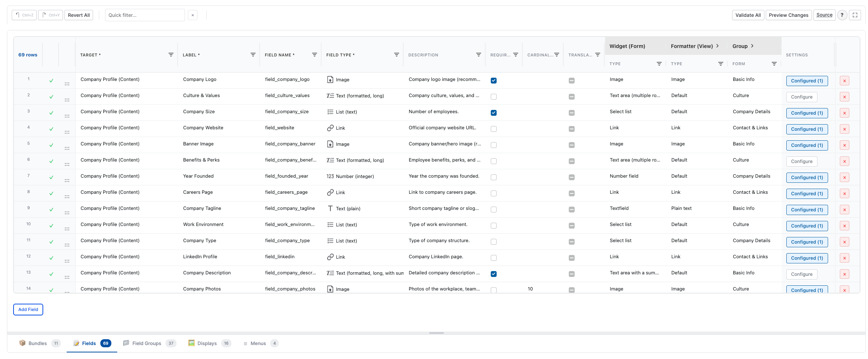868x359 pixels.
Task: Focus the Quick filter input
Action: click(145, 15)
